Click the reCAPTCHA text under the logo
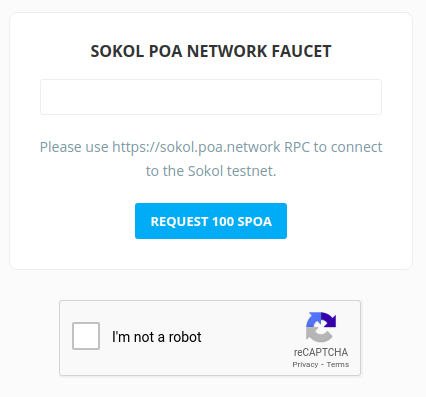The width and height of the screenshot is (426, 397). [x=321, y=352]
